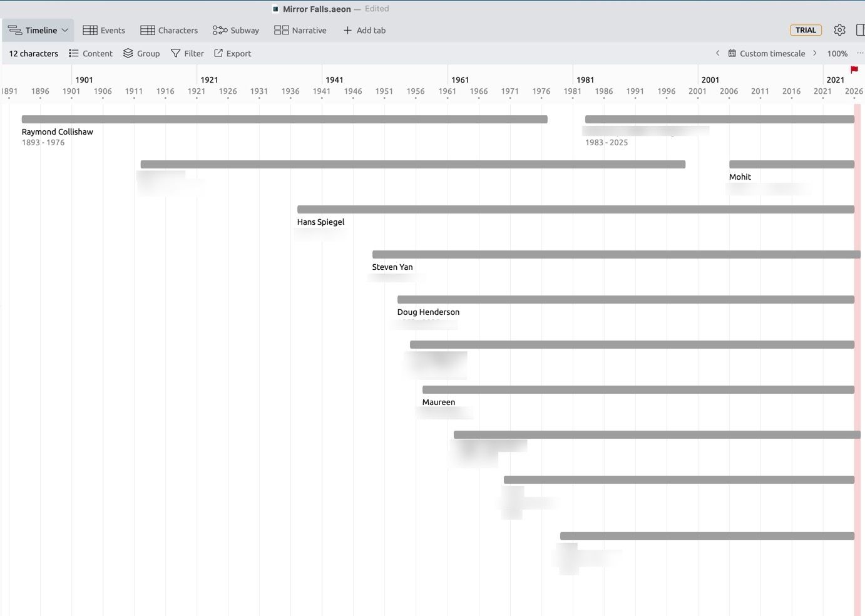
Task: Open the settings gear icon
Action: coord(839,30)
